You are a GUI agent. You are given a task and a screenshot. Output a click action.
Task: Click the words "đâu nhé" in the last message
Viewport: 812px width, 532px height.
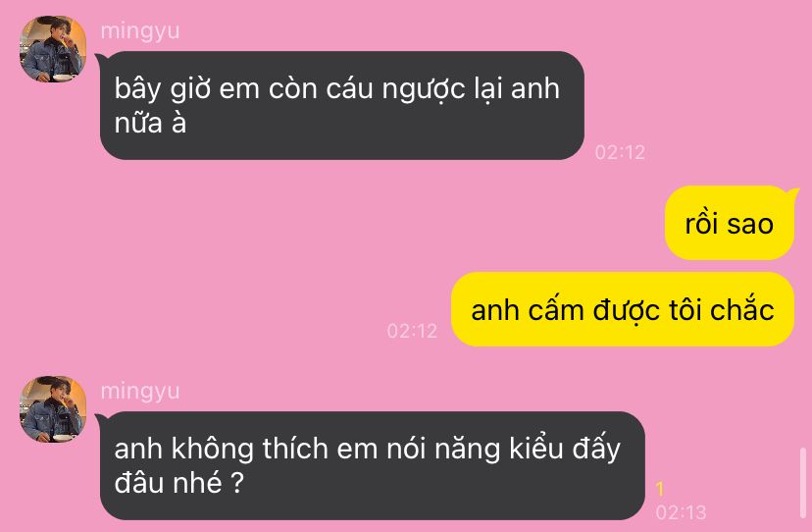coord(169,483)
